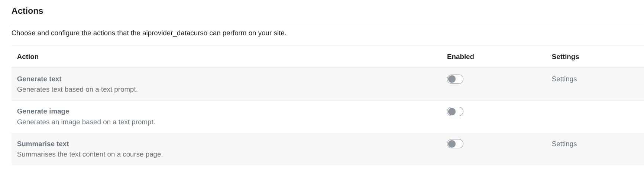Select the Generate image action name
The width and height of the screenshot is (644, 181).
pos(43,111)
